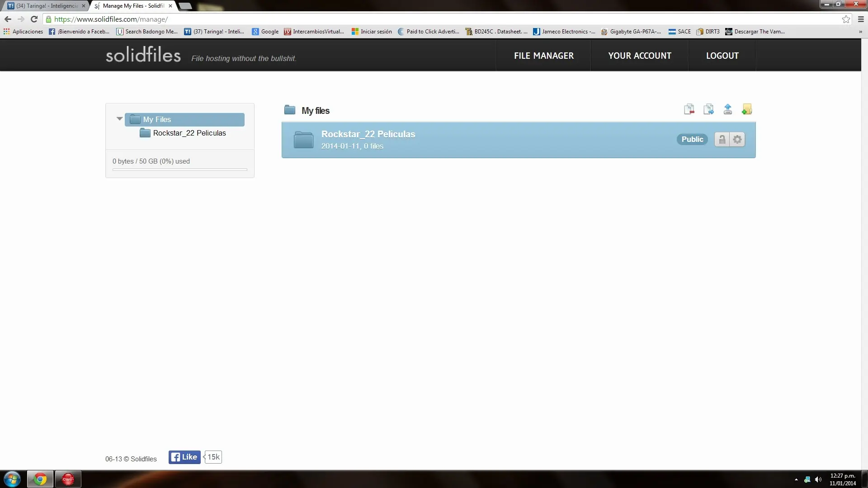Screen dimensions: 868x488
Task: Open YOUR ACCOUNT page
Action: pyautogui.click(x=640, y=56)
